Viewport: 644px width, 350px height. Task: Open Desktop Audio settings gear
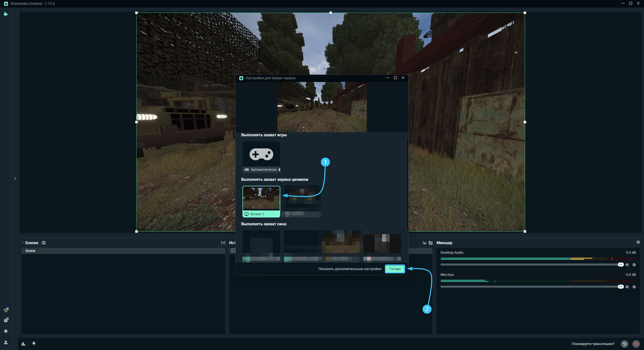(x=634, y=265)
